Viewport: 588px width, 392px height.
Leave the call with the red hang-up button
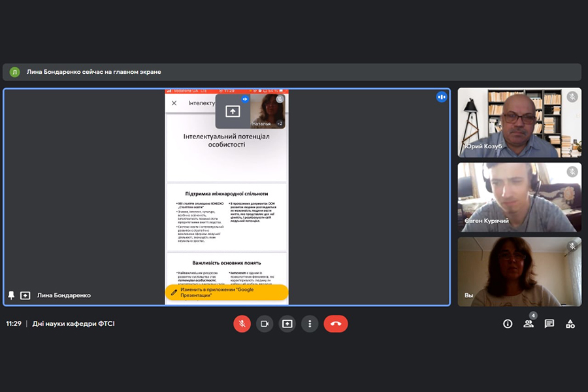pyautogui.click(x=336, y=324)
